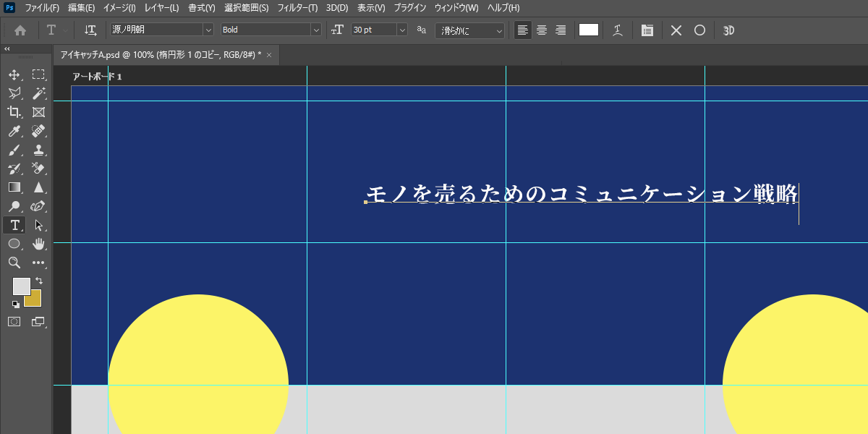Reset default foreground and background colors

(15, 304)
